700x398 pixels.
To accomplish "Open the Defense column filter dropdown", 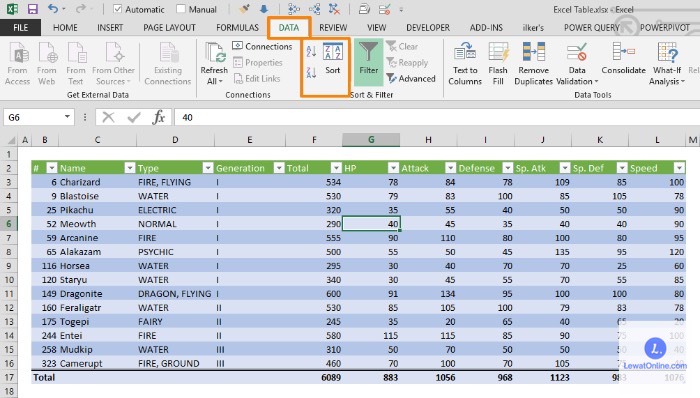I will coord(508,168).
